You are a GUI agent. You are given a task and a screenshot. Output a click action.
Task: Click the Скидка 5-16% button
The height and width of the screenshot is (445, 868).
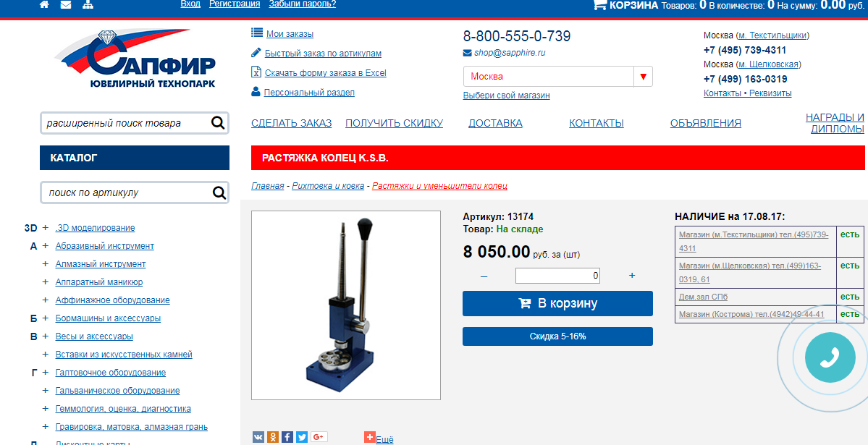(x=558, y=336)
